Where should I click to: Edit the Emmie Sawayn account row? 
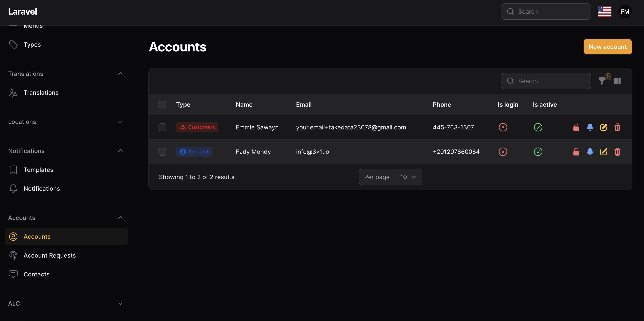point(604,127)
